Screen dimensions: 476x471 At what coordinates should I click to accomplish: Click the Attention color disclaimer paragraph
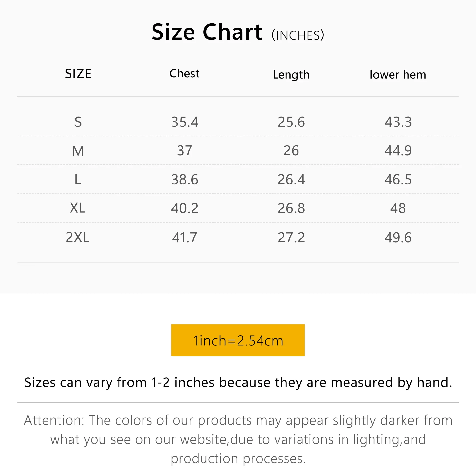pyautogui.click(x=238, y=439)
